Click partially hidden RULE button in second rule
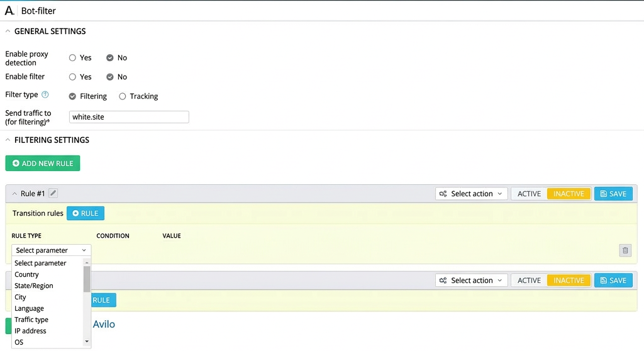Screen dimensions: 644x351 pos(104,300)
